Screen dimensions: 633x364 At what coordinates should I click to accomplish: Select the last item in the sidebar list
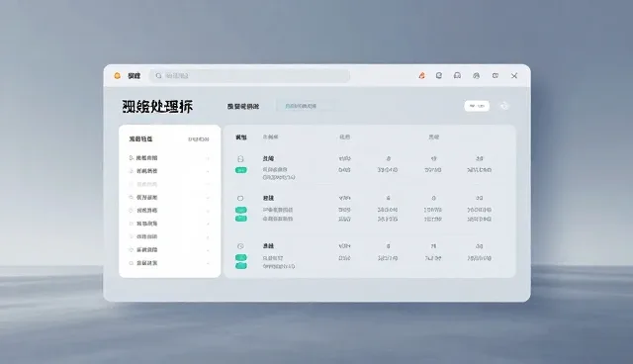(169, 263)
